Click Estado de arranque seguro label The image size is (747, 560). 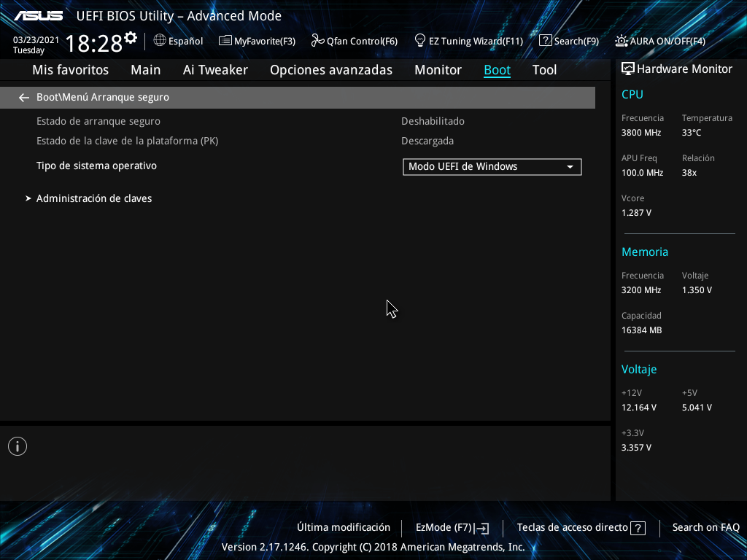pyautogui.click(x=98, y=122)
